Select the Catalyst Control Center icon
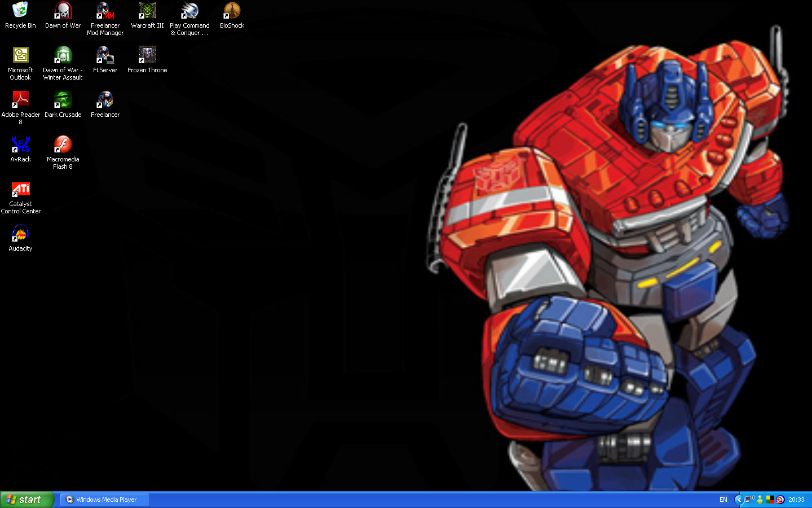812x508 pixels. pyautogui.click(x=20, y=197)
